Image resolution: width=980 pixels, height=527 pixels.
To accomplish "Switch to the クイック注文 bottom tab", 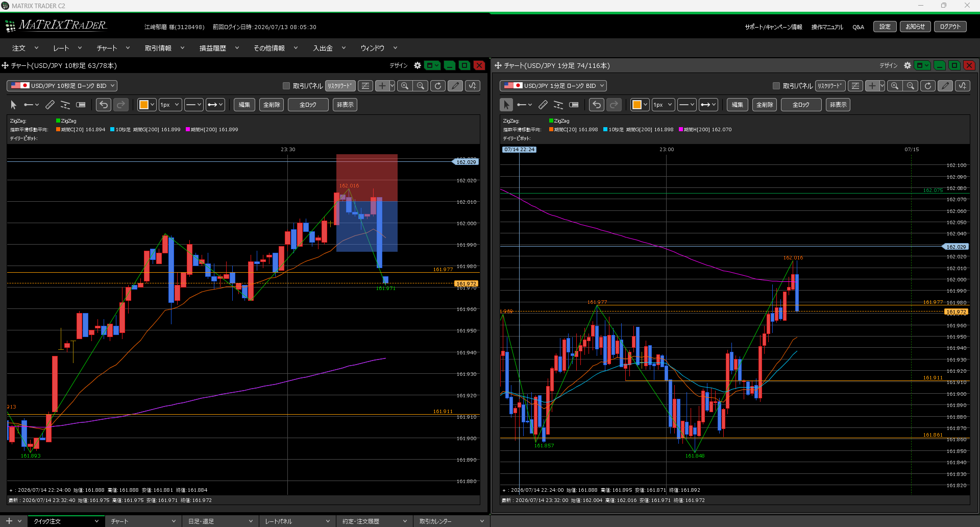I will click(x=66, y=521).
